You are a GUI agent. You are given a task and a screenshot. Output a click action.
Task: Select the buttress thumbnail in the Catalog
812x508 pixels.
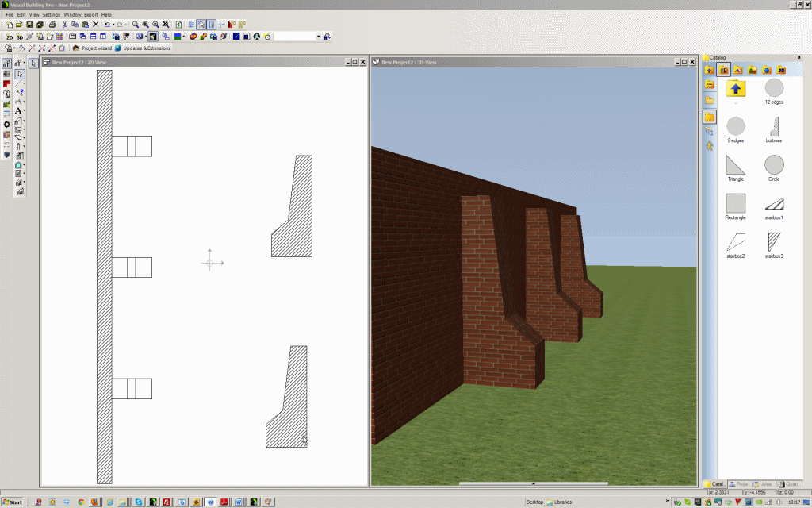(775, 126)
